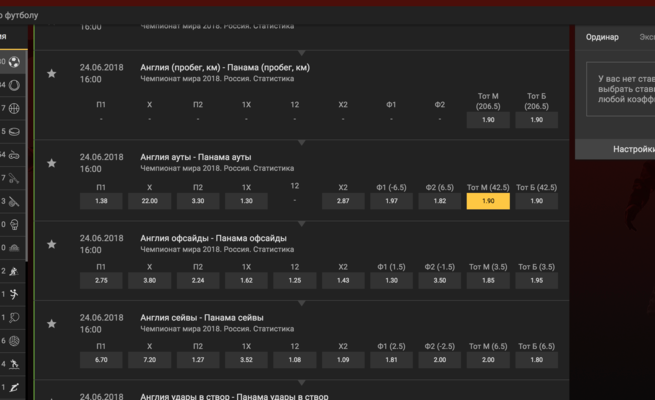Switch to the Экспресс bet slip tab
The image size is (655, 400).
(x=647, y=37)
